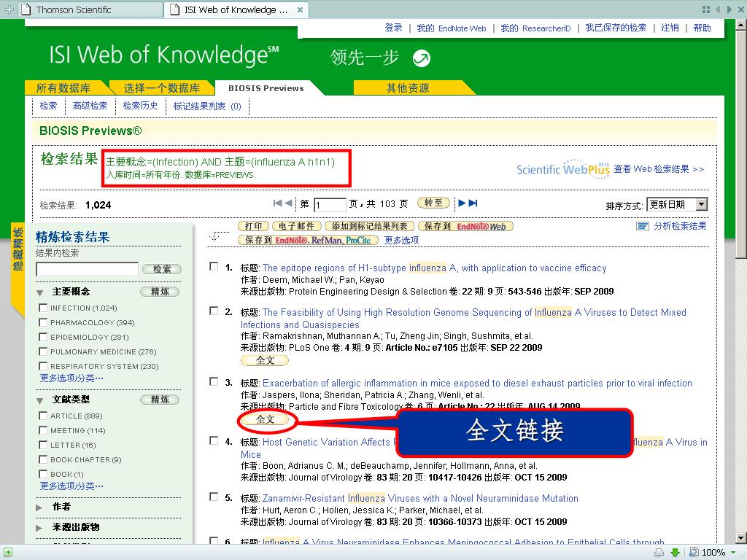The width and height of the screenshot is (747, 560).
Task: Collapse the 主要概念 section triangle
Action: [x=40, y=292]
